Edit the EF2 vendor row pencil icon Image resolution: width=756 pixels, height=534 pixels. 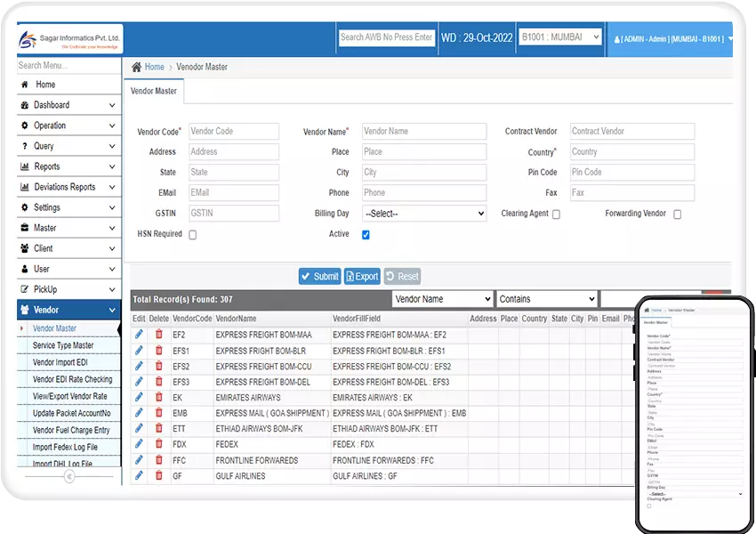pos(139,335)
